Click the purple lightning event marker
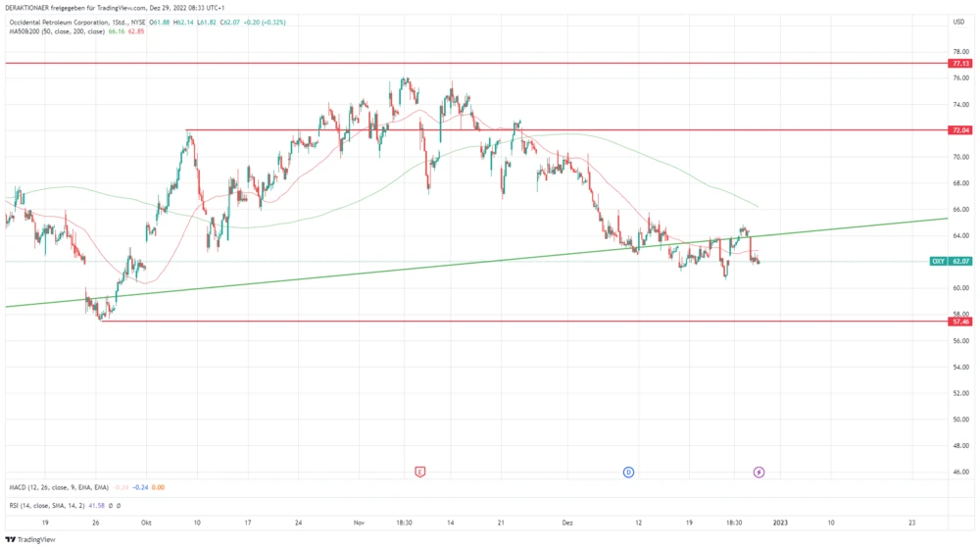Screen dimensions: 980x549 pos(759,472)
